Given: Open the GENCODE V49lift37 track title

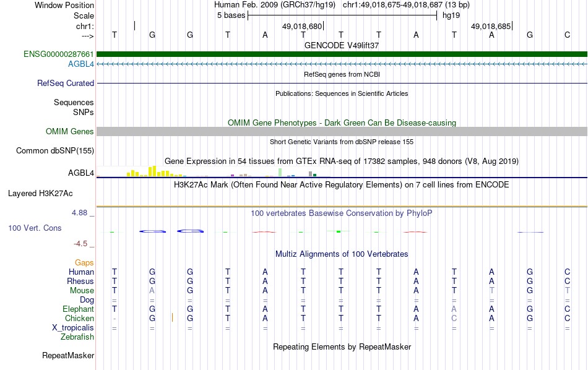Looking at the screenshot, I should point(342,45).
